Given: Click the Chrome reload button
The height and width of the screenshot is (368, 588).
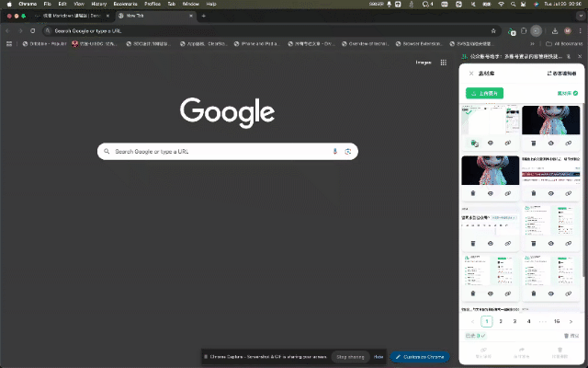Looking at the screenshot, I should pyautogui.click(x=33, y=31).
